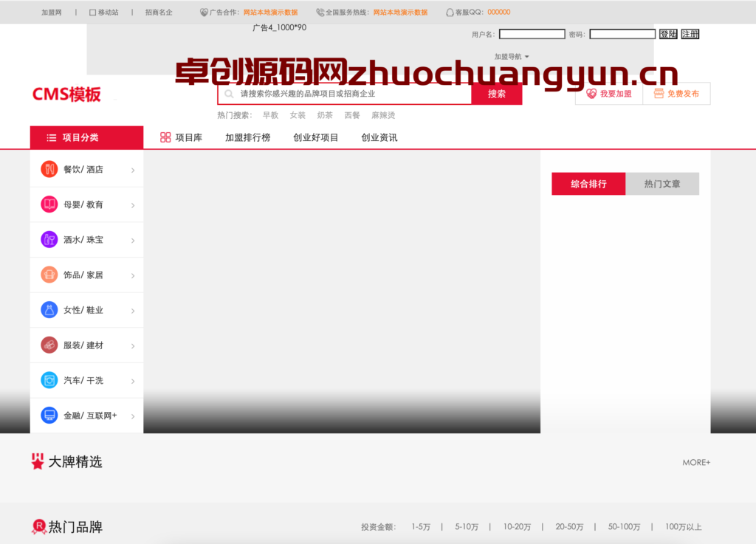Filter by investment 20-50万
The height and width of the screenshot is (544, 756).
[x=569, y=526]
